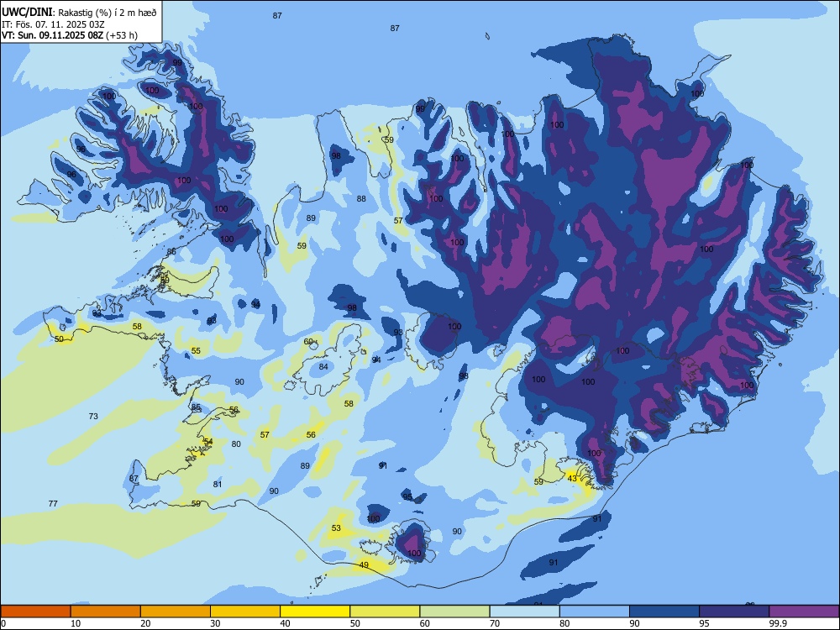Click the amber 20–30 legend swatch
840x630 pixels.
tap(176, 612)
